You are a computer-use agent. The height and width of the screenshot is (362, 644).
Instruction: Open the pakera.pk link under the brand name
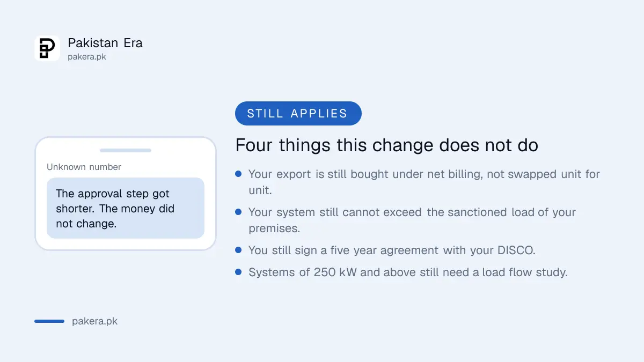[x=86, y=56]
